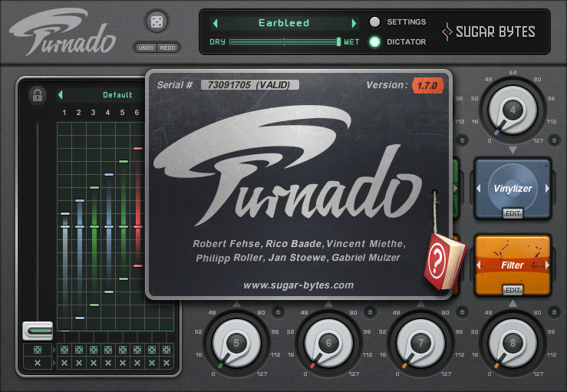Click the REDO button
The image size is (567, 392).
[167, 48]
